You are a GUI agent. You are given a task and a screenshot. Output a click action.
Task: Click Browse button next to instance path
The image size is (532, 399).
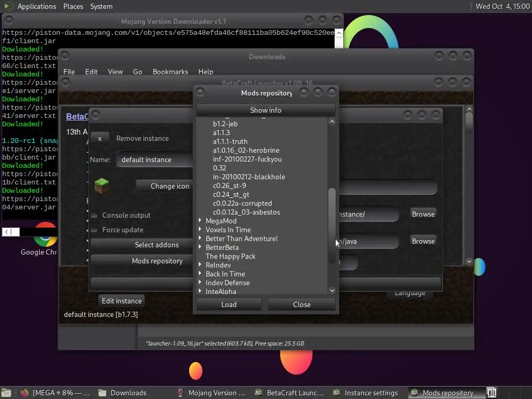tap(423, 214)
